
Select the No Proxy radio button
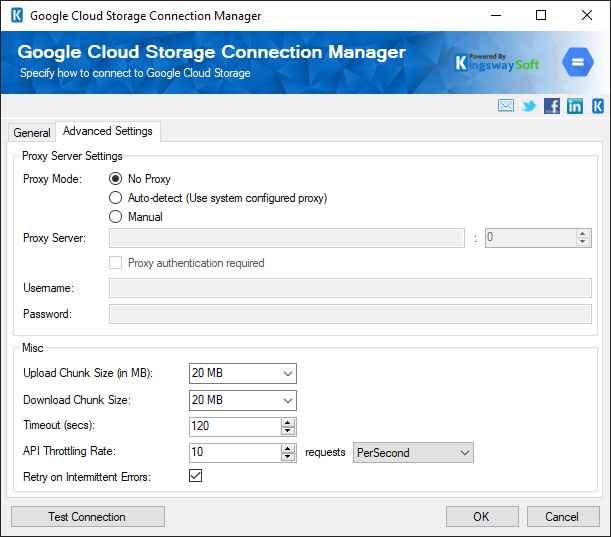pos(115,179)
